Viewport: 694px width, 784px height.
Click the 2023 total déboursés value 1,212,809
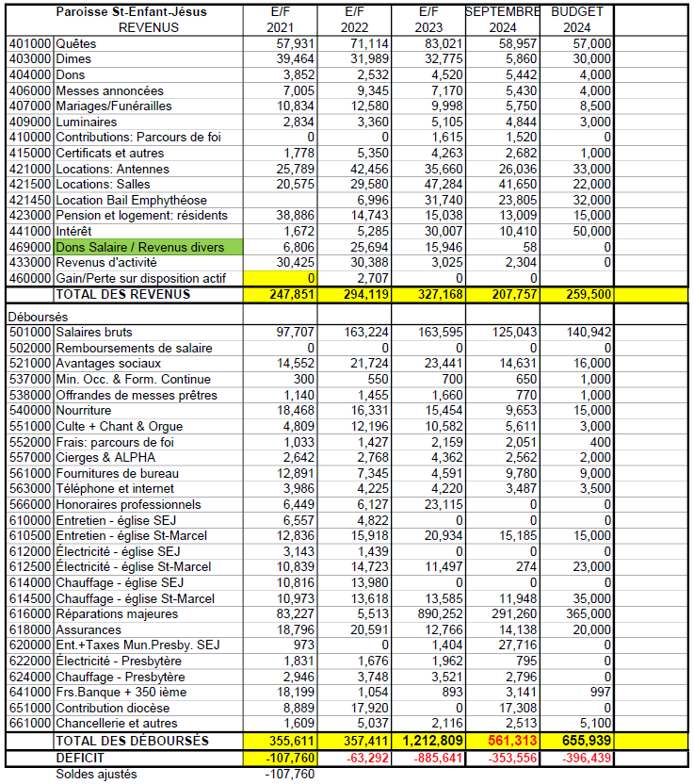pyautogui.click(x=428, y=741)
